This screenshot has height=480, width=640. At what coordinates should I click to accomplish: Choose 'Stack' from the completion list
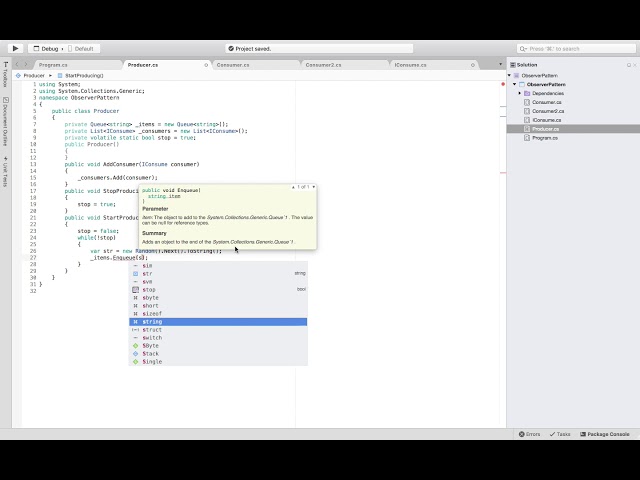tap(218, 354)
